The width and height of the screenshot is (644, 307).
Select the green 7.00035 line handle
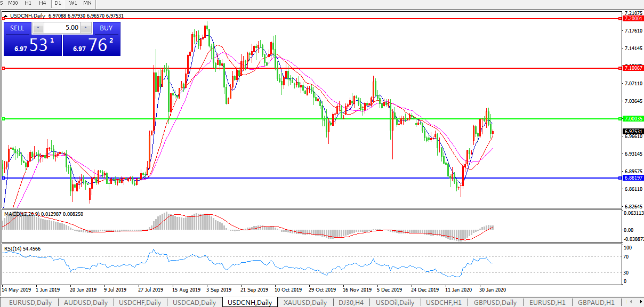click(4, 119)
